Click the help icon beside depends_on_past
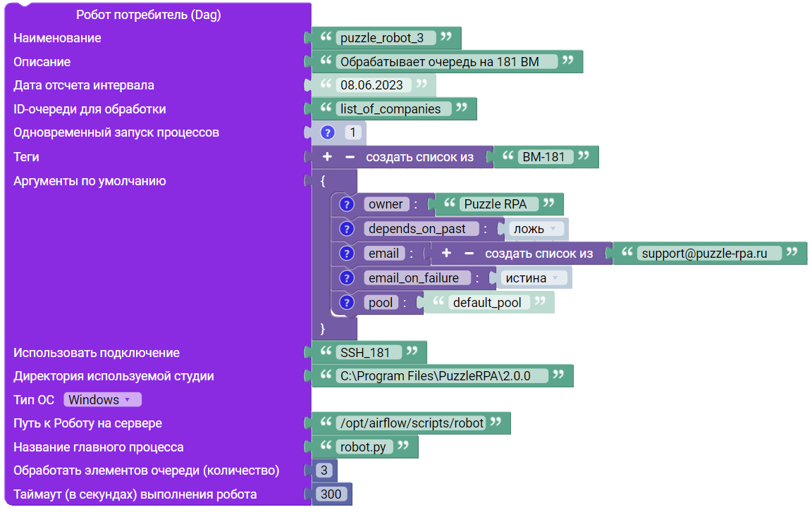The image size is (812, 512). [347, 229]
